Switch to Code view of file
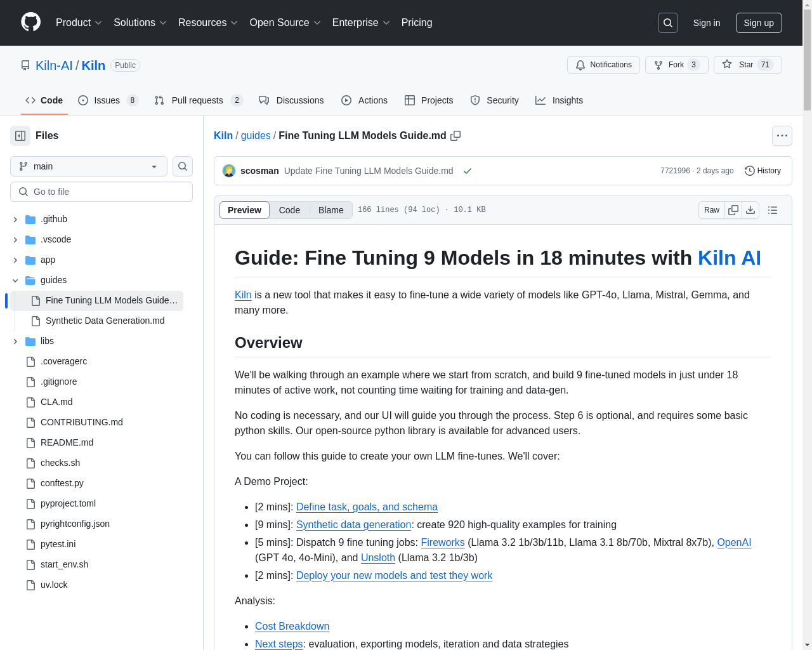 tap(289, 210)
